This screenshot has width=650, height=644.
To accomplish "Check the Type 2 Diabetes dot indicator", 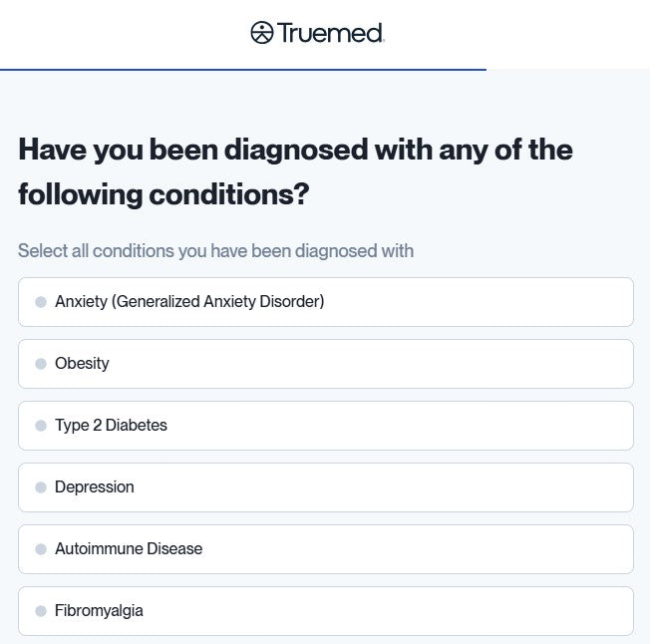I will click(41, 426).
